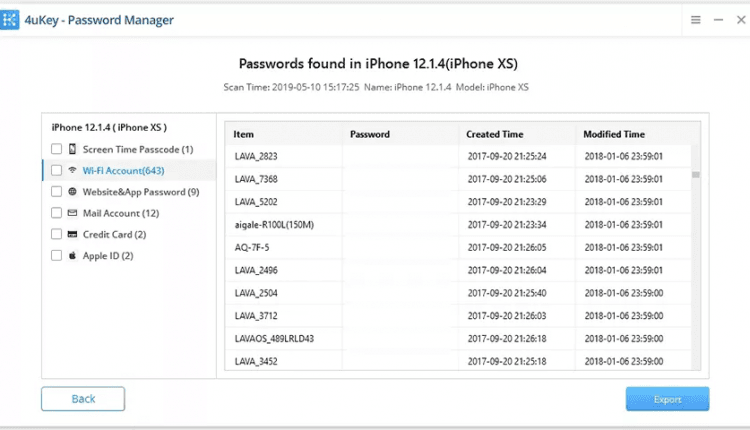750x430 pixels.
Task: Click the Export button
Action: (x=667, y=399)
